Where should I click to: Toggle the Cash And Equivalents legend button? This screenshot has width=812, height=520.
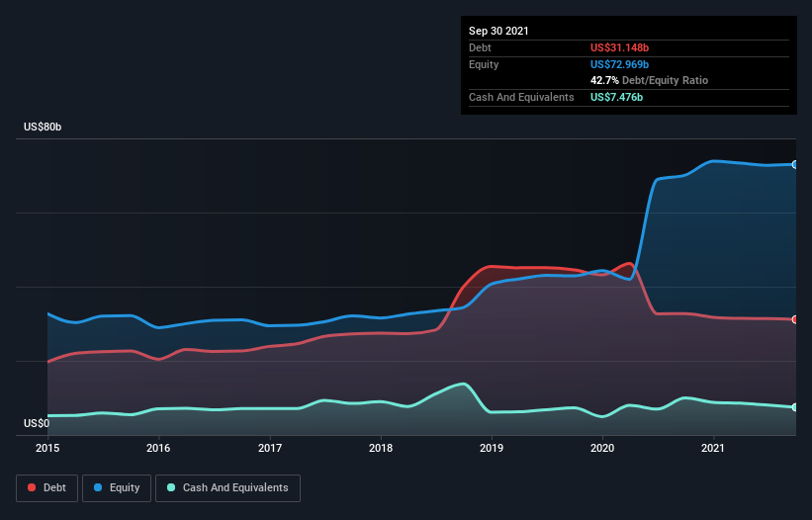[227, 488]
